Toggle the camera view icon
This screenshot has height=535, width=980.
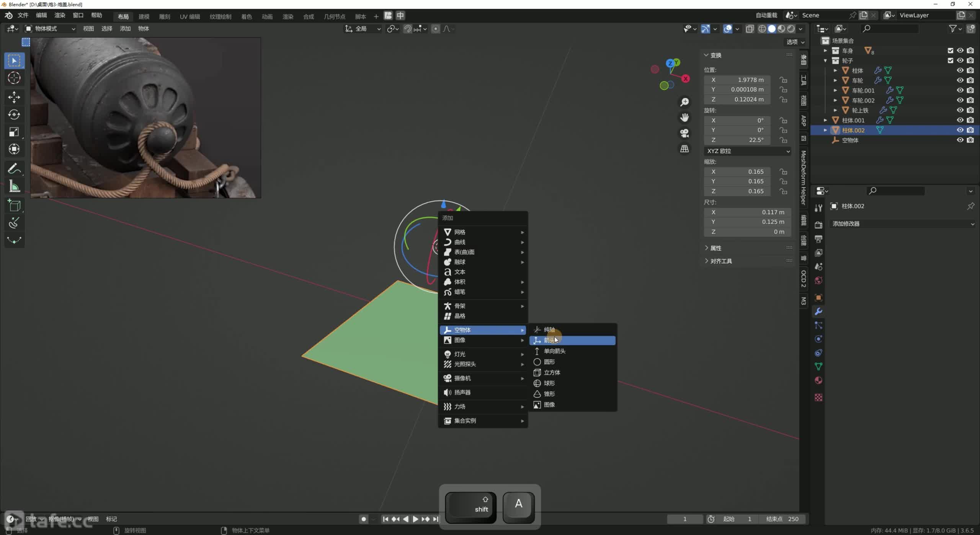[684, 133]
